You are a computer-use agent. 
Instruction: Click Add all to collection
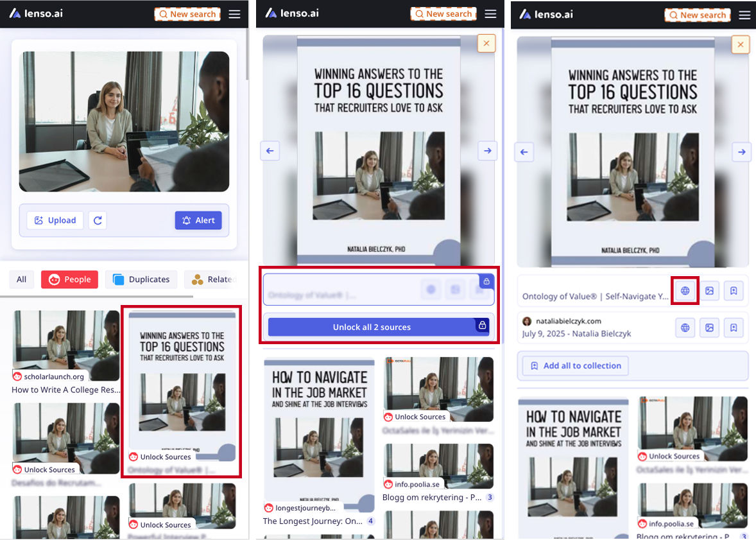pos(576,366)
